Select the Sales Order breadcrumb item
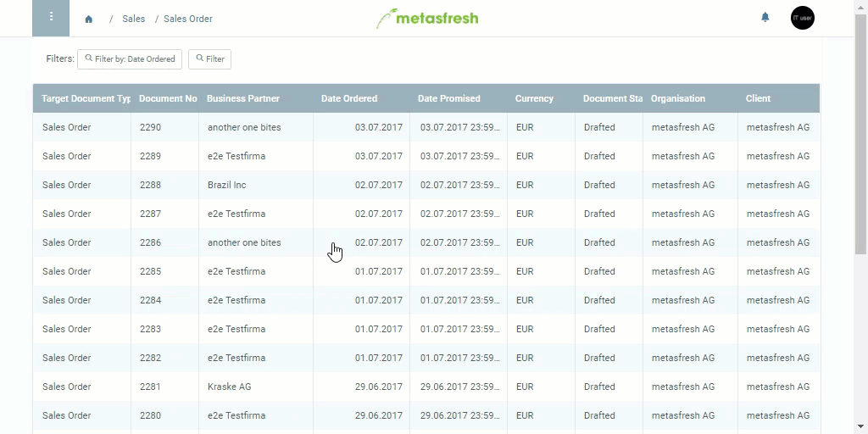The image size is (868, 434). point(187,19)
